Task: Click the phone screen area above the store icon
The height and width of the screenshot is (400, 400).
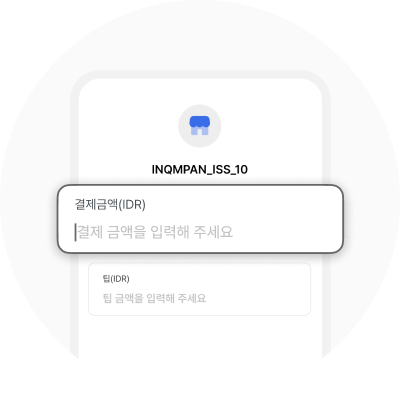Action: (200, 92)
